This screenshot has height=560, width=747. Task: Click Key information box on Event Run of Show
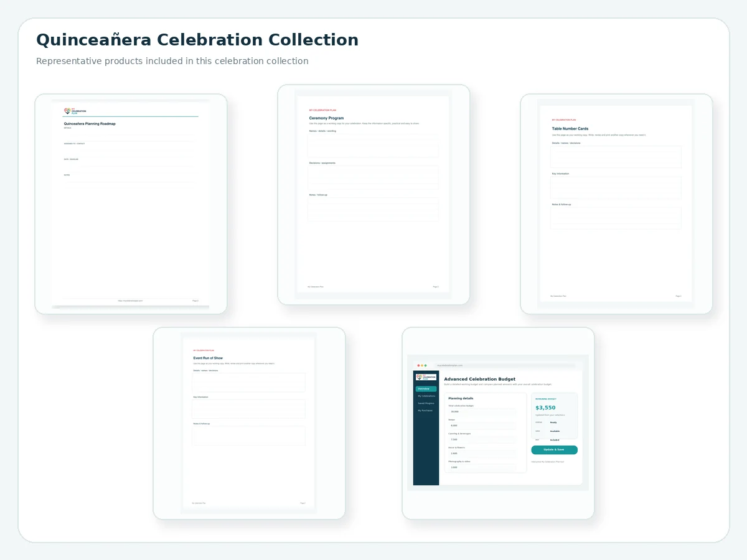[x=248, y=409]
